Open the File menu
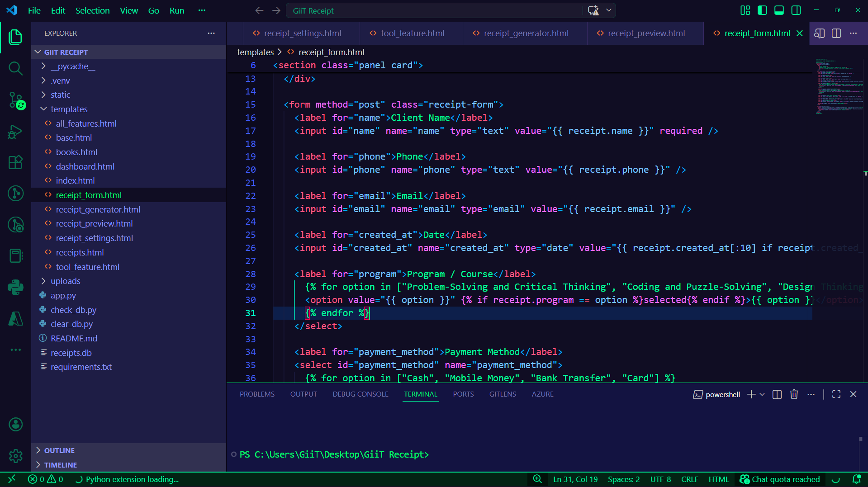 coord(34,10)
